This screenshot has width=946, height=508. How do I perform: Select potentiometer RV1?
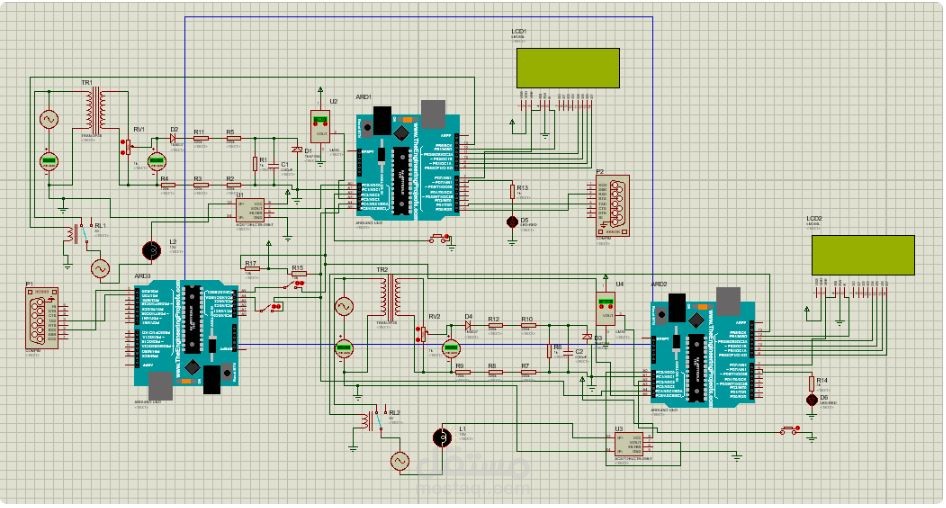(x=127, y=147)
